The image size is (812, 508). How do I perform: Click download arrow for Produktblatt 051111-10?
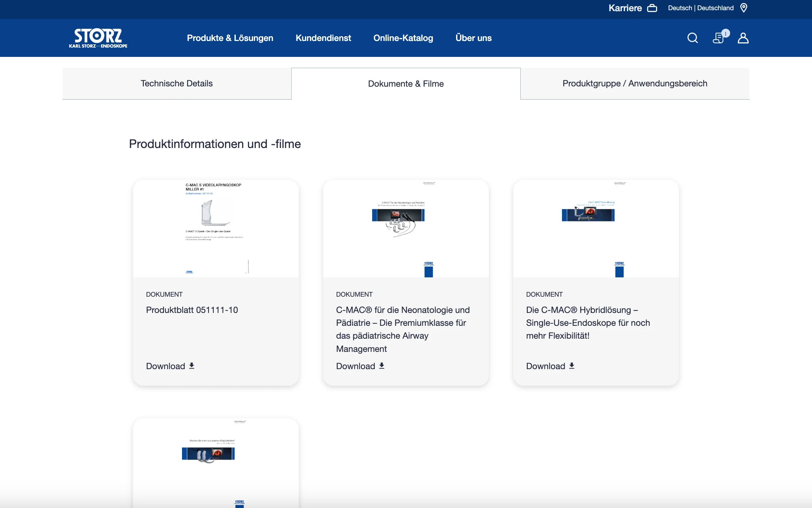tap(192, 366)
